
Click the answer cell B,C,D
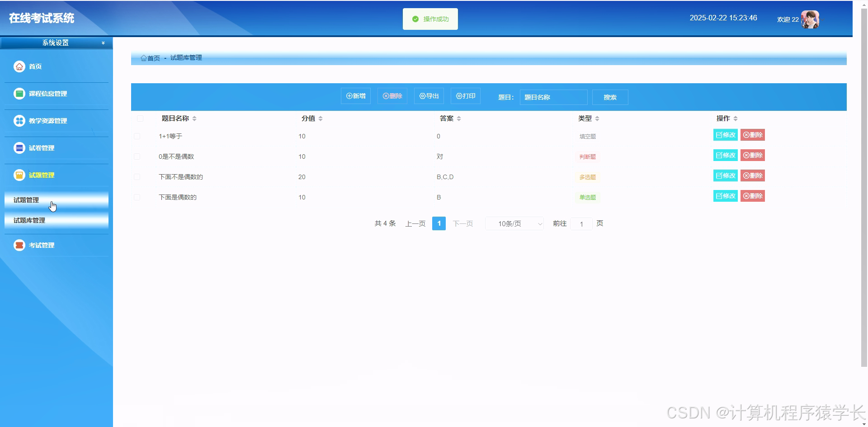coord(445,177)
